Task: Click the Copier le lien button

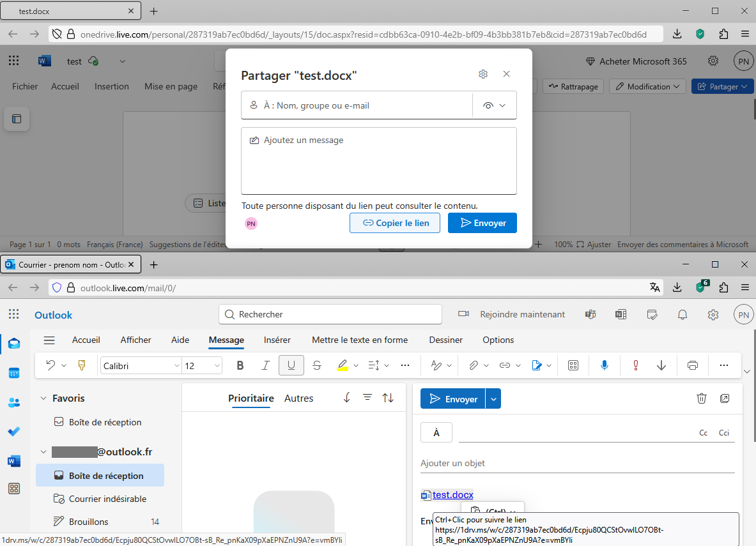Action: (394, 223)
